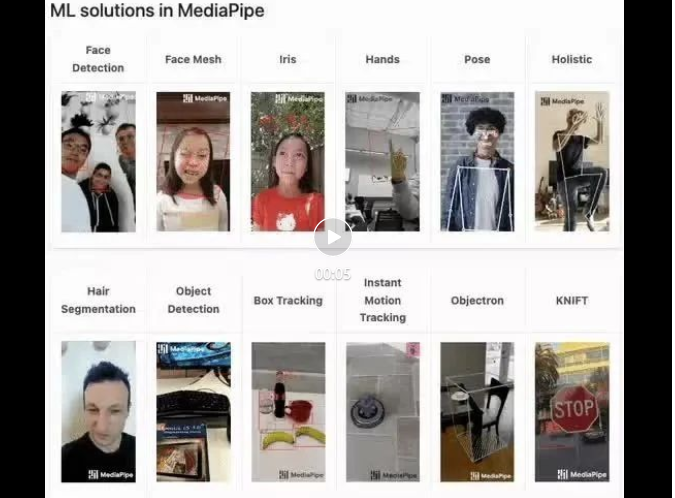Open the Face Mesh demo thumbnail
Viewport: 675px width, 498px height.
(193, 162)
